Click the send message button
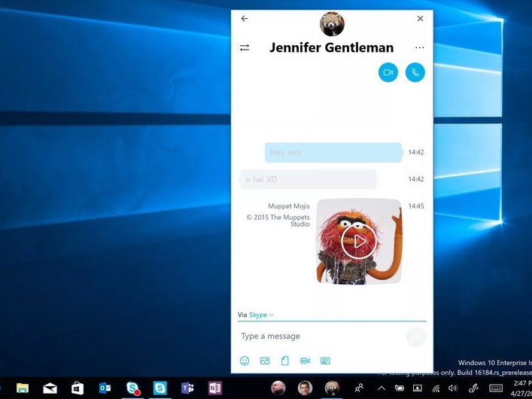 (x=416, y=337)
